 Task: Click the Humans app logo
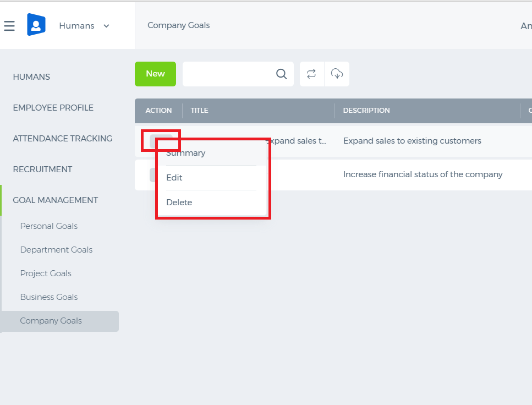coord(36,25)
